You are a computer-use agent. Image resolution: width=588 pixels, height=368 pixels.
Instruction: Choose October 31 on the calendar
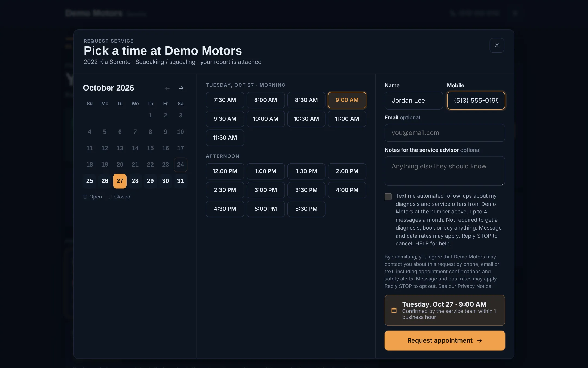[x=180, y=181]
